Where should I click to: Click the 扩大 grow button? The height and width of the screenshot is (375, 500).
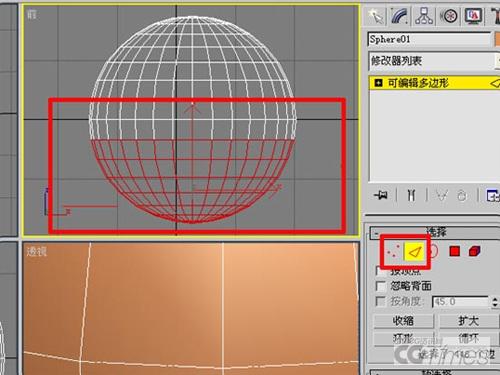(x=469, y=321)
